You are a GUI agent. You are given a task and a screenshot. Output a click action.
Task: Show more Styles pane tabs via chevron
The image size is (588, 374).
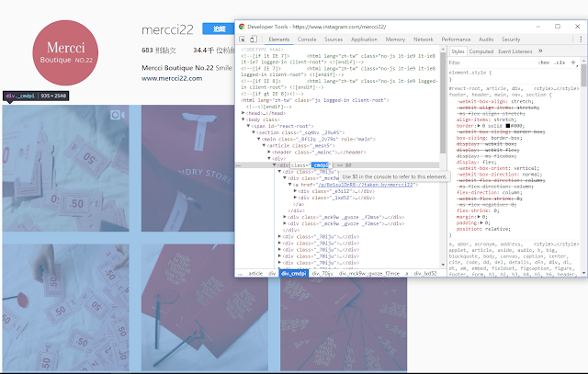(x=540, y=51)
